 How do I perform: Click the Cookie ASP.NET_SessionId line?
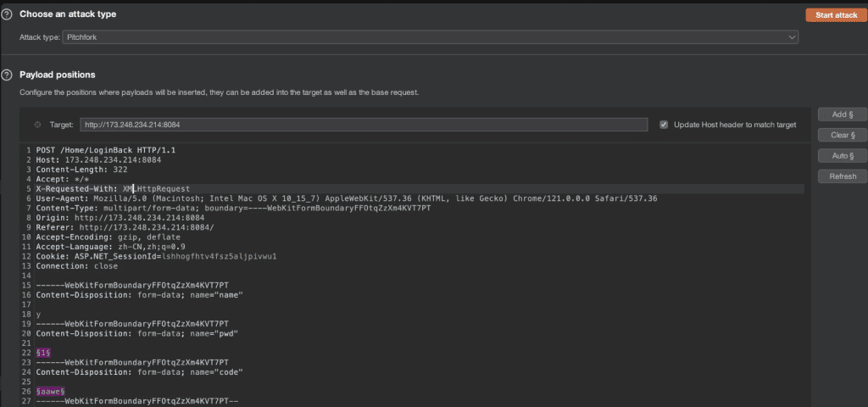click(156, 256)
